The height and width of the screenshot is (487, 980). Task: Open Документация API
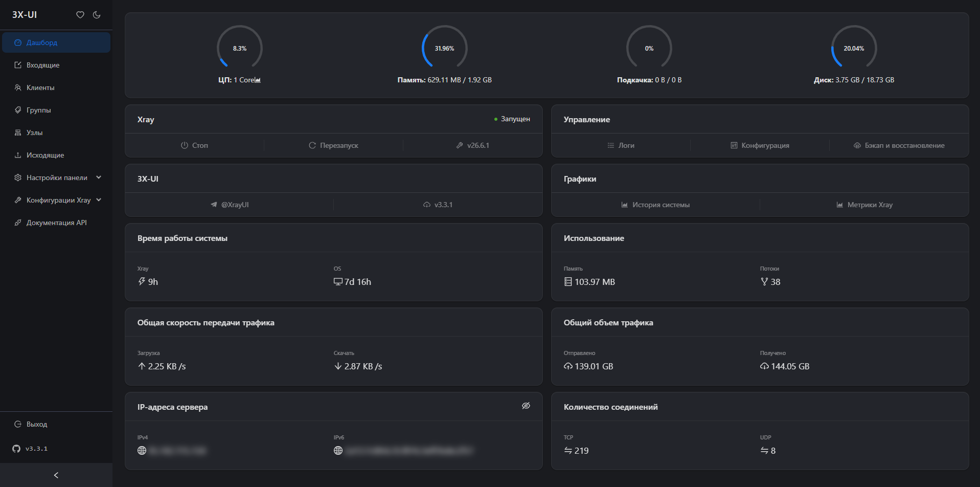(56, 223)
